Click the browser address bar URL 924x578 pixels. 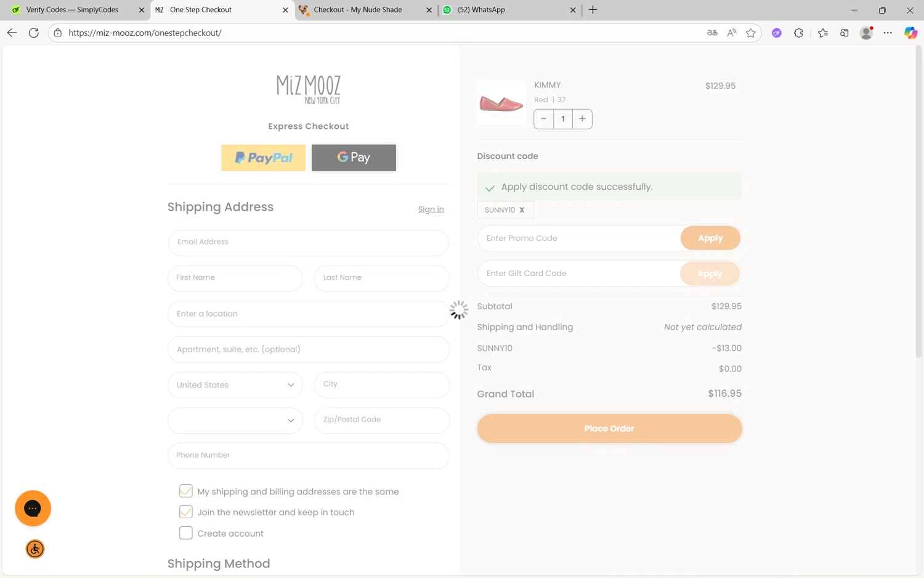click(x=145, y=33)
